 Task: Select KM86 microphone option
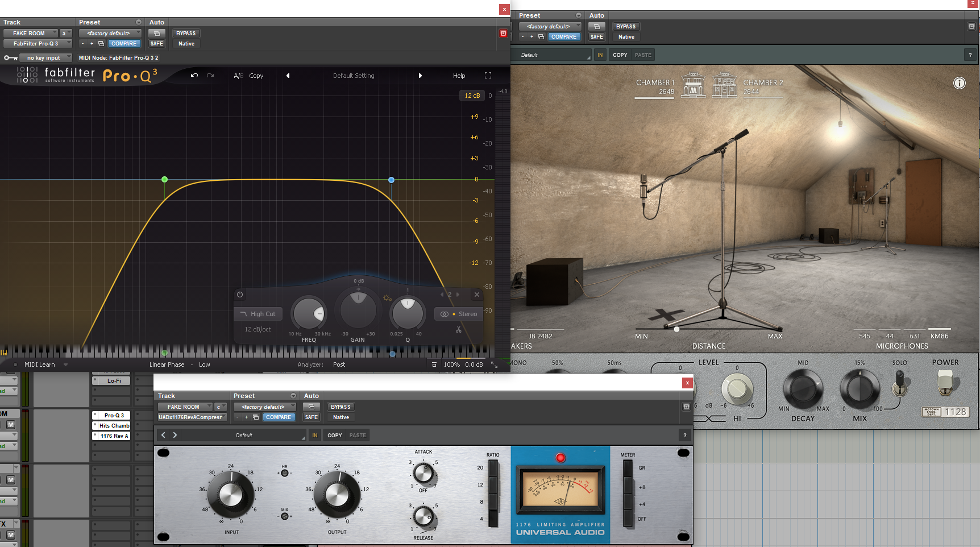[x=940, y=336]
